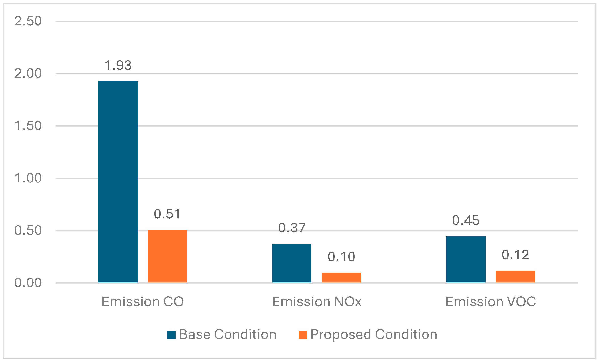This screenshot has width=600, height=364.
Task: Click the orange Emission VOC bar
Action: point(515,276)
